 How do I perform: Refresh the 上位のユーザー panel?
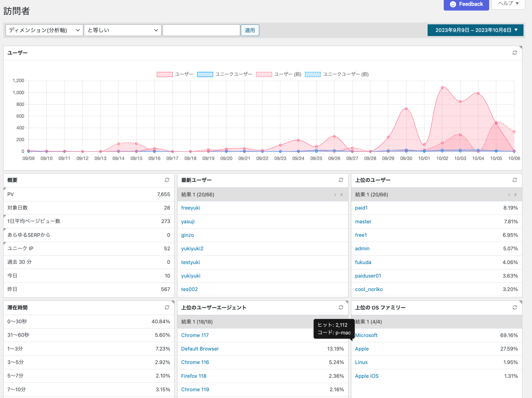pyautogui.click(x=514, y=180)
